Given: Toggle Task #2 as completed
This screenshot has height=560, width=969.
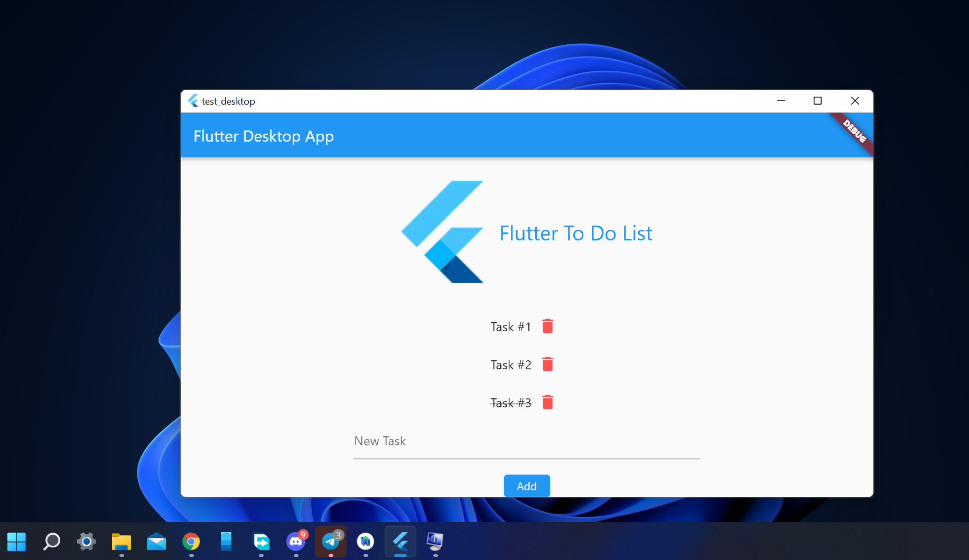Looking at the screenshot, I should point(510,365).
